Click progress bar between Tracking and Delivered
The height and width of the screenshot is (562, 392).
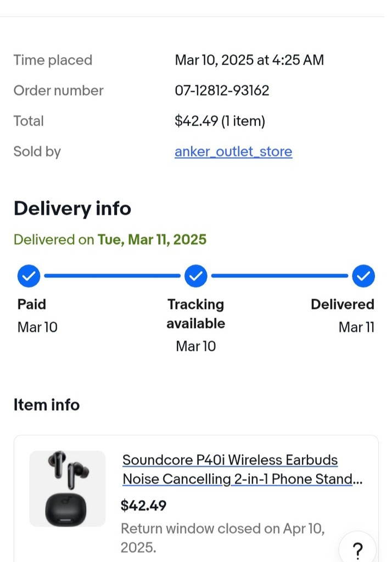coord(279,276)
